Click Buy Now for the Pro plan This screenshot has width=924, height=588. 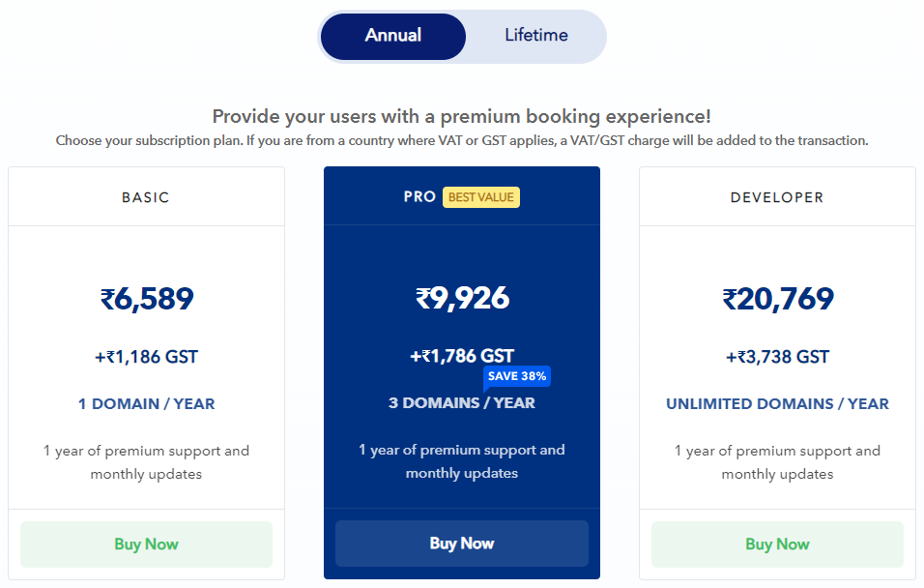(462, 544)
